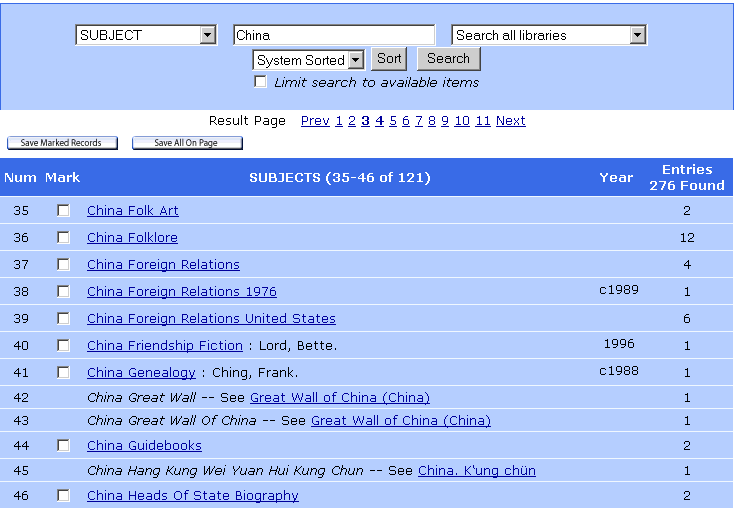The width and height of the screenshot is (741, 510).
Task: Open China Folklore subject link
Action: tap(132, 237)
